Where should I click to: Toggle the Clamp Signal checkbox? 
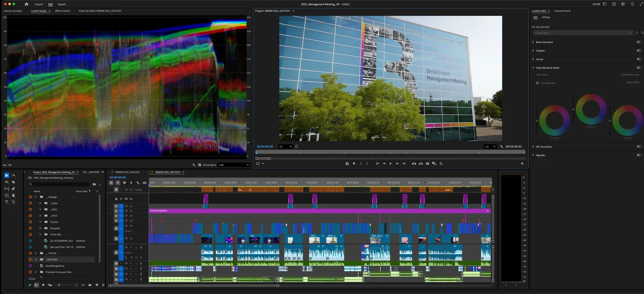200,165
